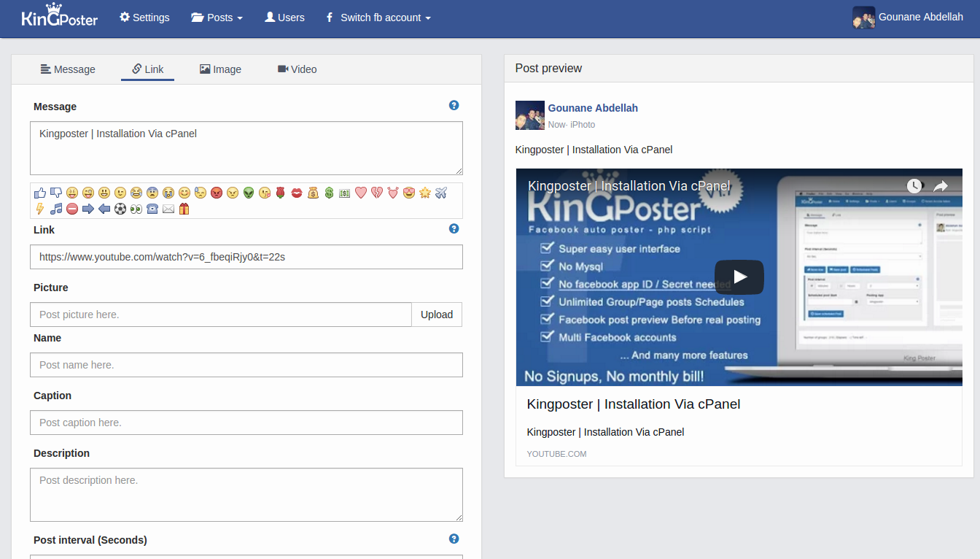Insert the left arrow emoji
Screen dimensions: 980x559
pyautogui.click(x=104, y=209)
